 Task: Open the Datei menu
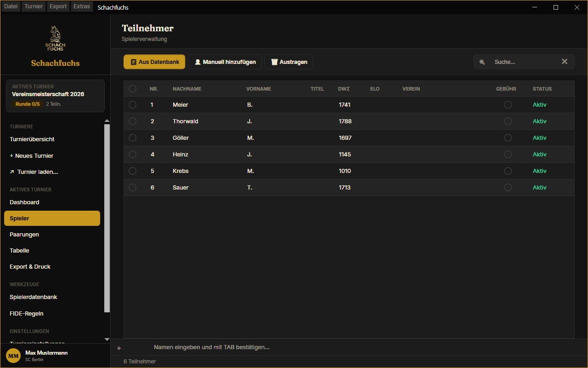[x=11, y=6]
